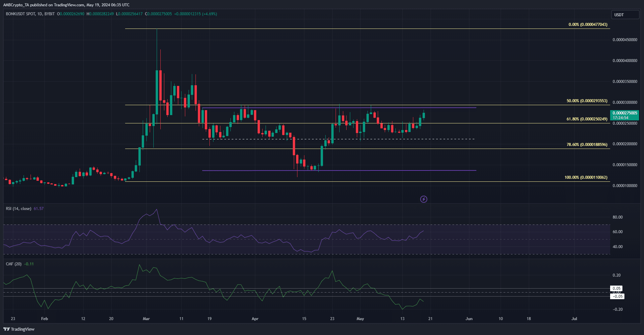Select the lower purple range support line
Image resolution: width=644 pixels, height=335 pixels.
tap(339, 170)
